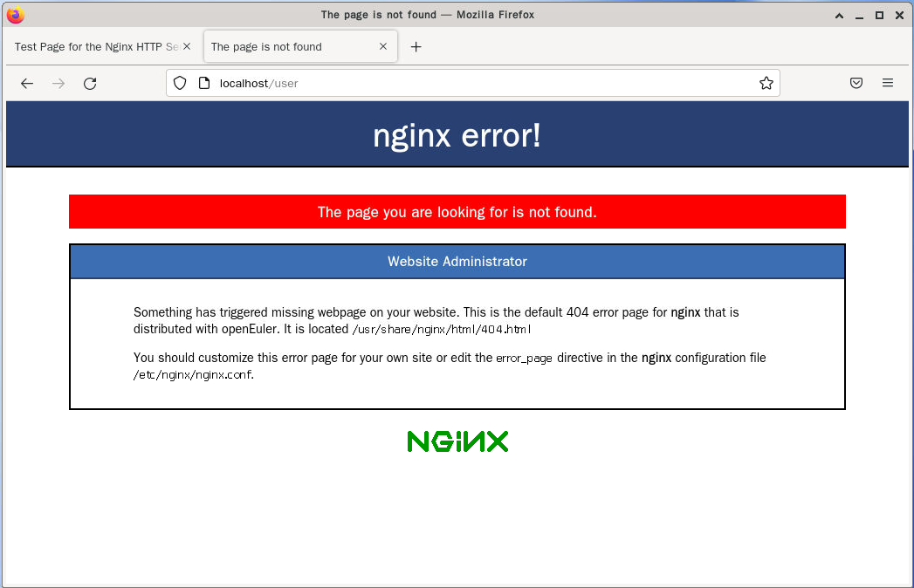Click the 'error_page' directive text
The image size is (914, 588).
click(x=524, y=359)
